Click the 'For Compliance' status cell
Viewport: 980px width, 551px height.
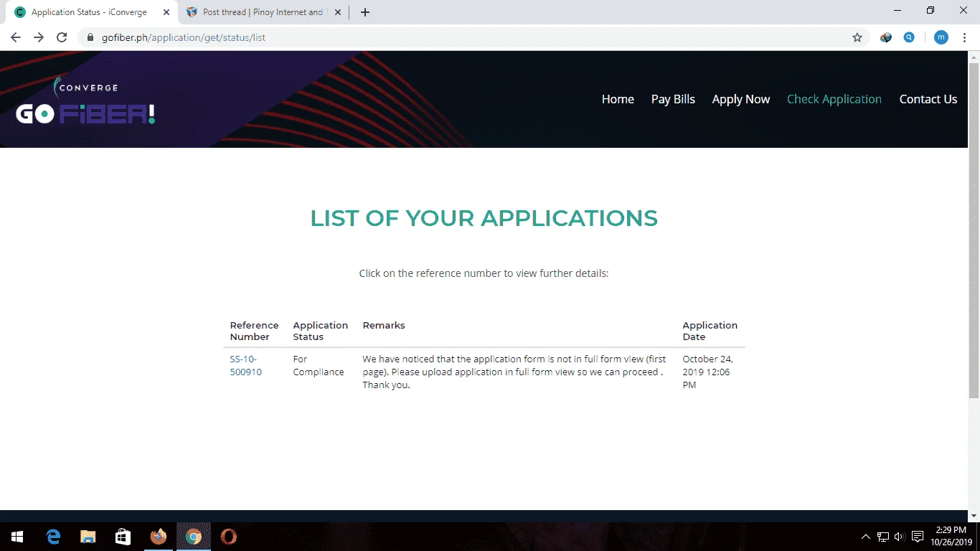click(319, 365)
